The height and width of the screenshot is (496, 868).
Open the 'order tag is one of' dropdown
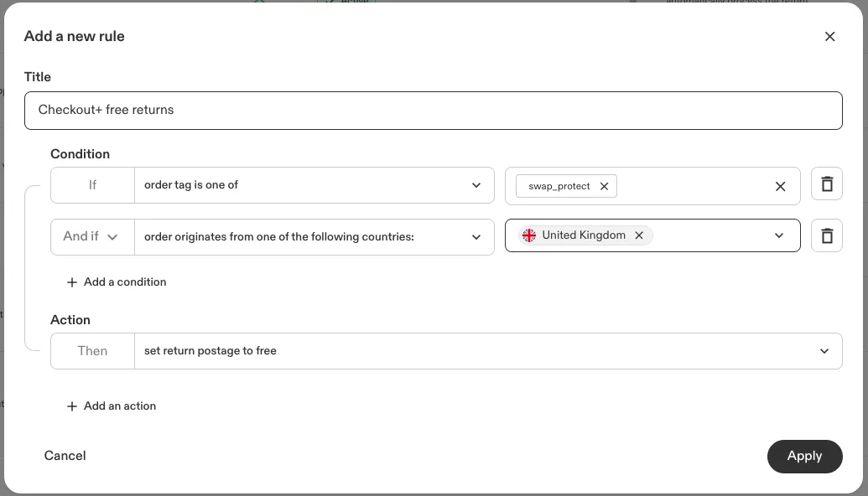[x=314, y=185]
